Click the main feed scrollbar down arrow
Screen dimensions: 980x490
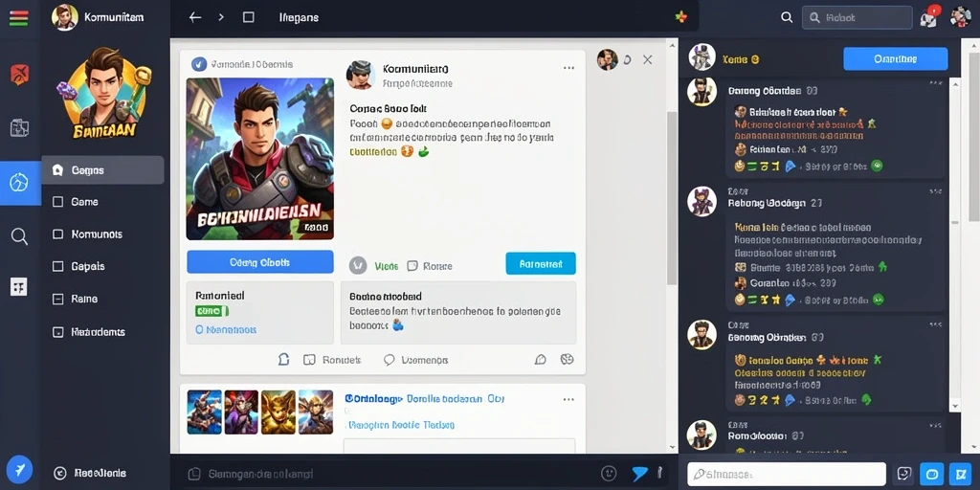[x=673, y=448]
